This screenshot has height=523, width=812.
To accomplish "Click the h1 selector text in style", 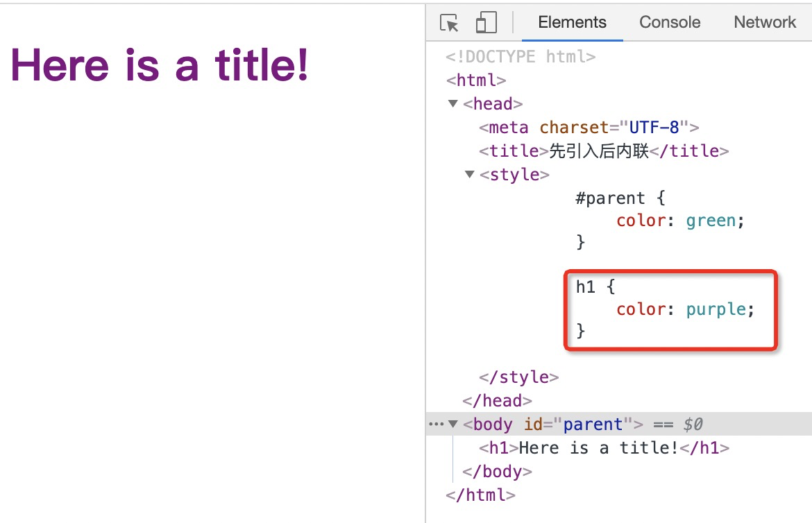I will pos(586,287).
